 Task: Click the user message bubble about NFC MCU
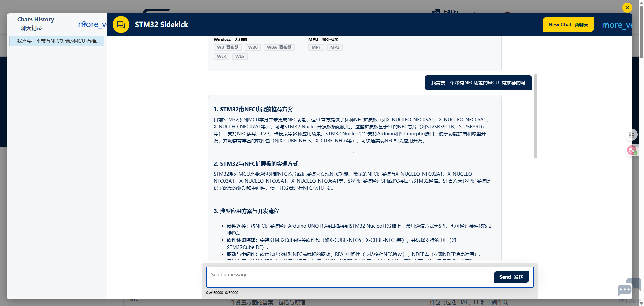pyautogui.click(x=478, y=83)
